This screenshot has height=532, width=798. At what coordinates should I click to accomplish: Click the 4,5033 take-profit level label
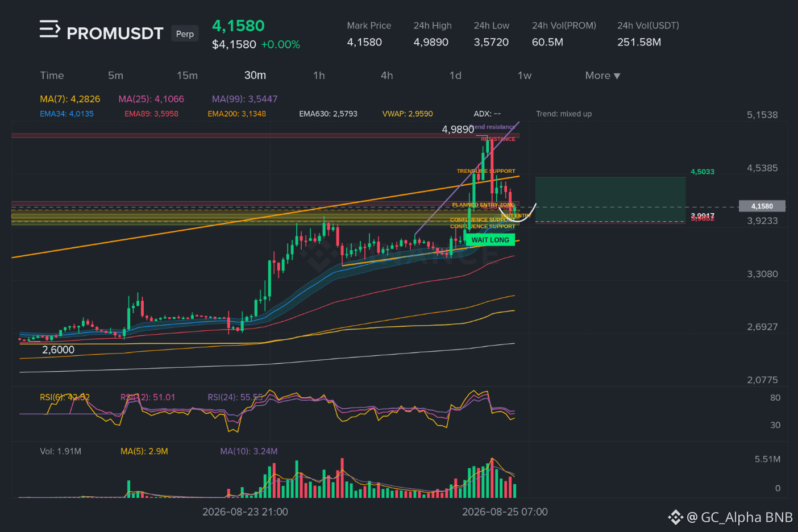click(703, 172)
